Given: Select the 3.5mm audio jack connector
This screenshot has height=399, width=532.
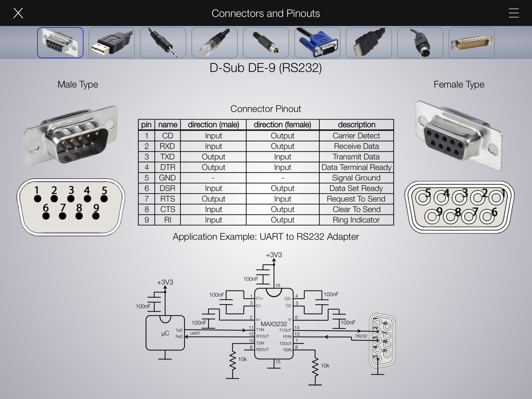Looking at the screenshot, I should point(163,43).
